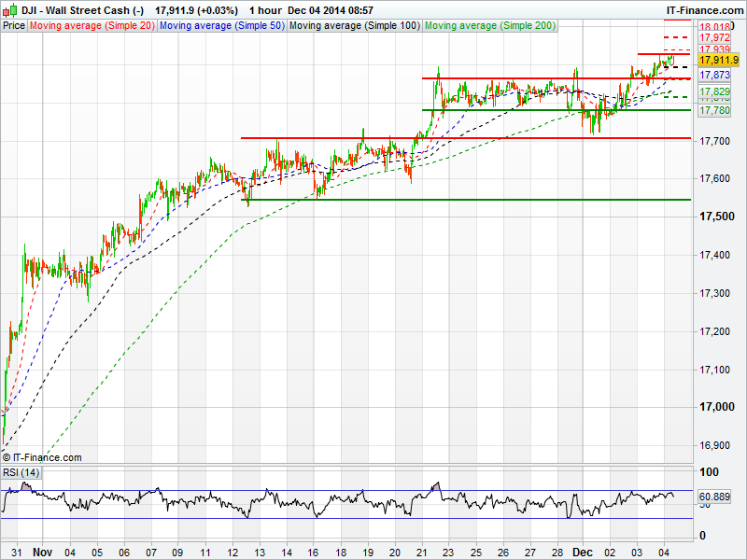The image size is (747, 560).
Task: Click the Nov month label on time axis
Action: (x=42, y=553)
